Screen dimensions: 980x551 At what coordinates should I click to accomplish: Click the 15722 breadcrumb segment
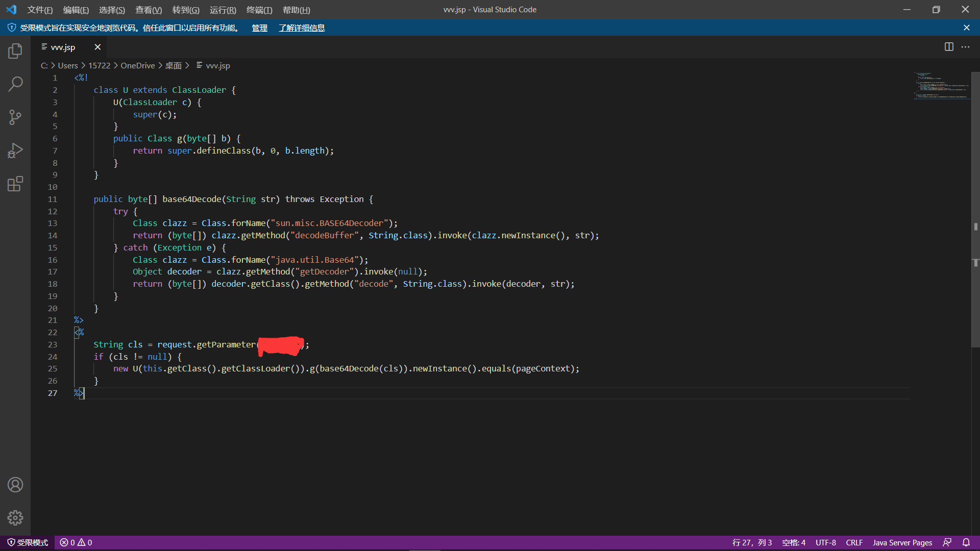(x=99, y=65)
